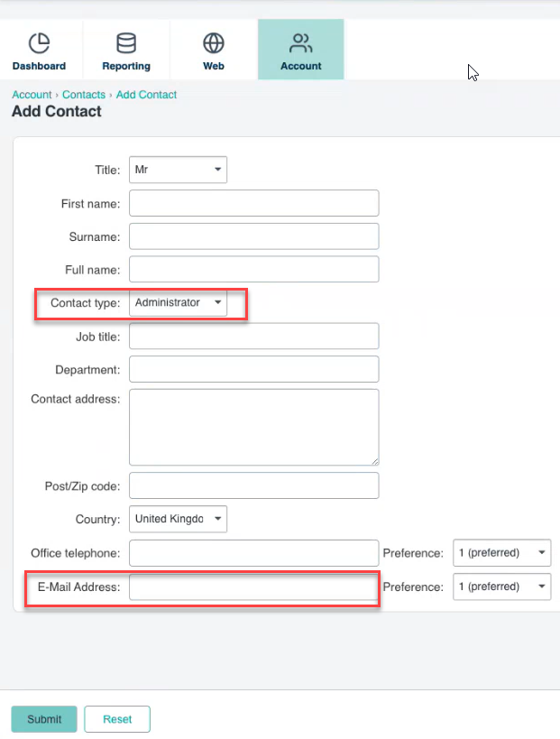Select the Post/Zip code input
This screenshot has width=560, height=739.
pyautogui.click(x=253, y=485)
